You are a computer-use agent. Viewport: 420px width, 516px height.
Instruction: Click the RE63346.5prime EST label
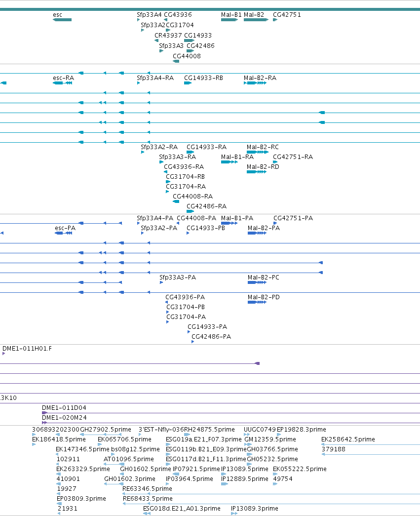pos(147,488)
